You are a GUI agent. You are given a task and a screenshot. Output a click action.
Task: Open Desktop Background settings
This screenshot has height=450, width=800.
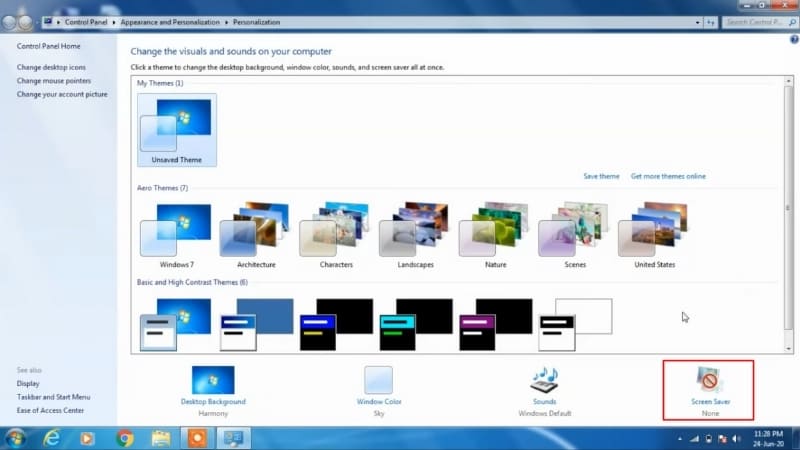(x=213, y=391)
